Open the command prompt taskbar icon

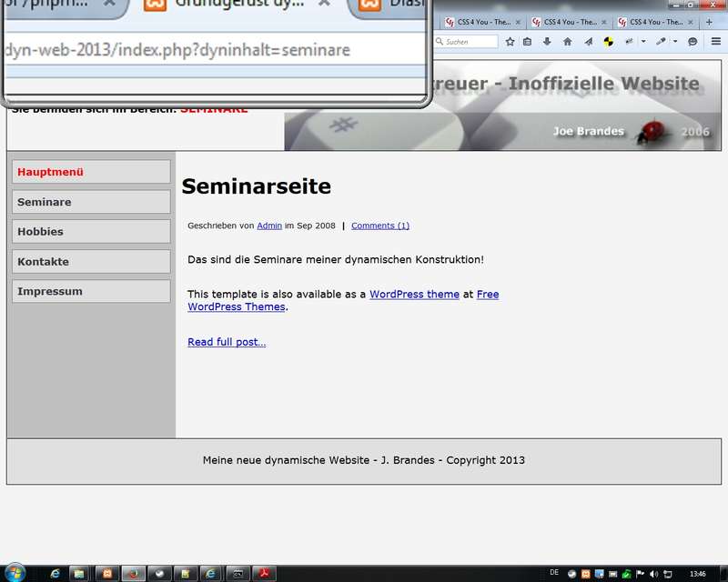(x=238, y=574)
